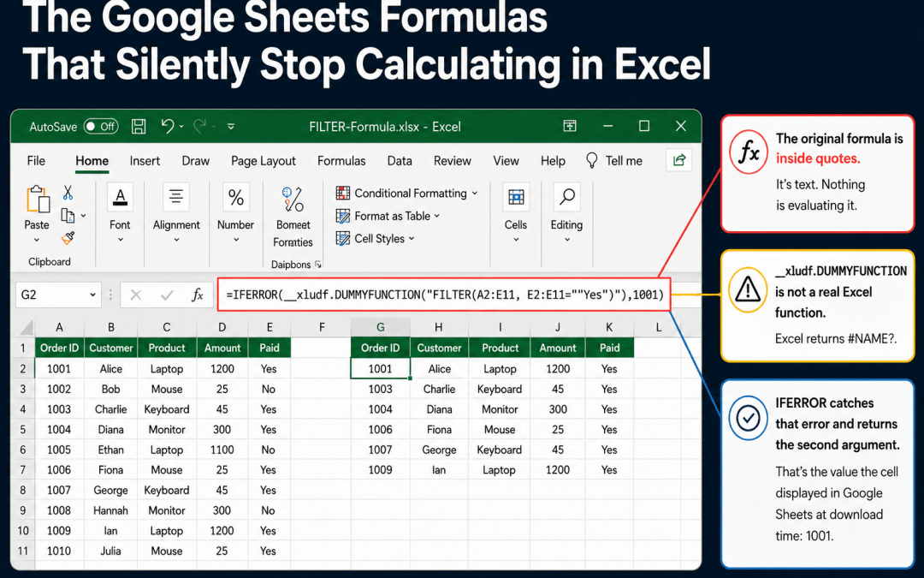This screenshot has height=578, width=924.
Task: Open the Cells group button
Action: [x=516, y=213]
